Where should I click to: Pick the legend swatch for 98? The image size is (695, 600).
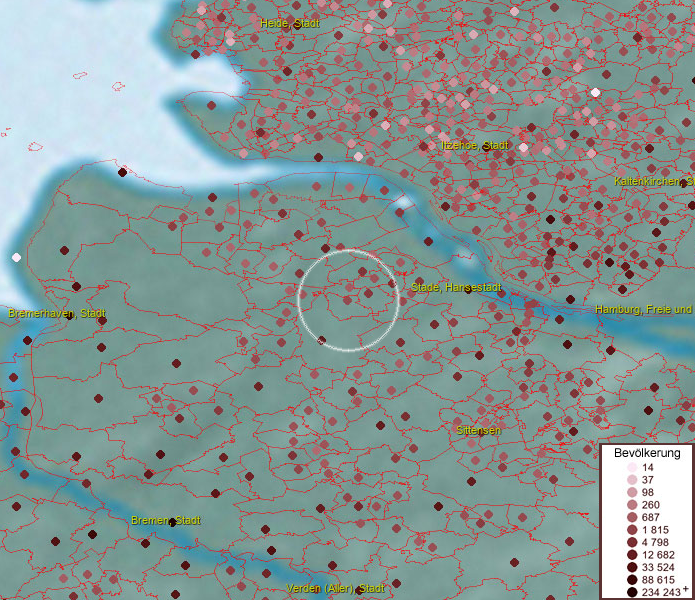(632, 492)
